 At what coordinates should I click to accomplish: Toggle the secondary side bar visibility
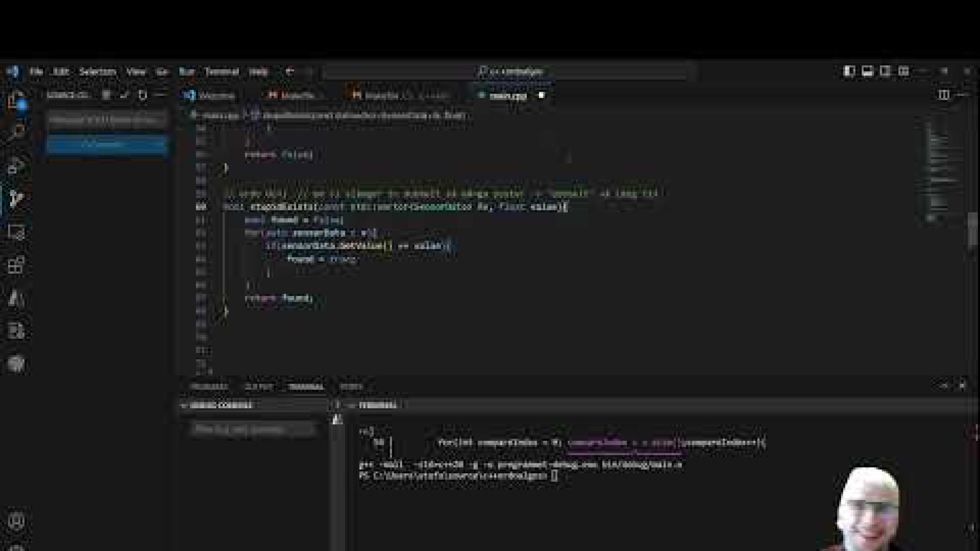[886, 71]
